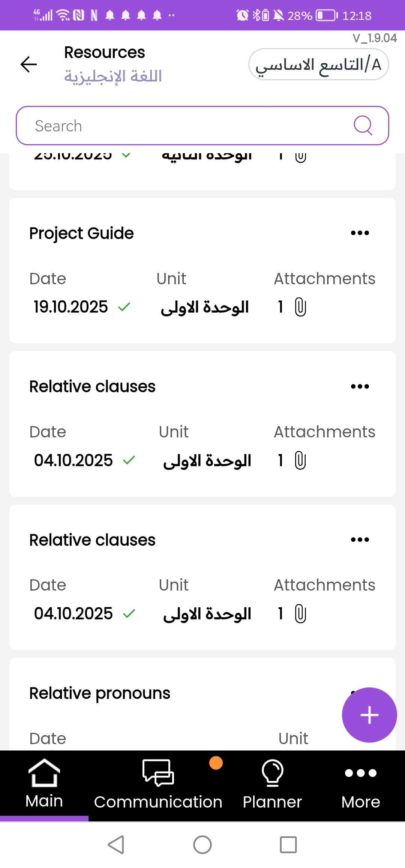This screenshot has height=868, width=405.
Task: Click the purple plus add button
Action: (369, 714)
